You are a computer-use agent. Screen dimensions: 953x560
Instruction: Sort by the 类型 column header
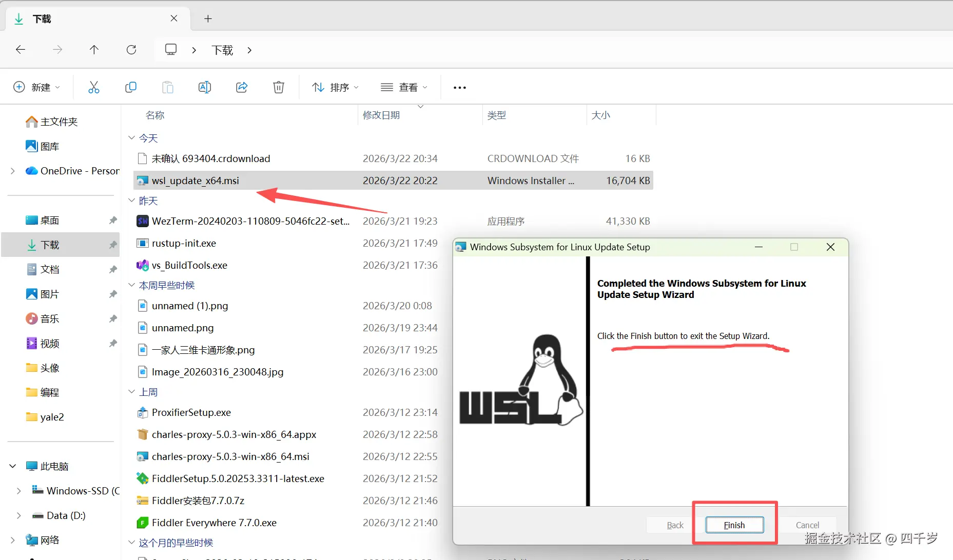(x=497, y=115)
